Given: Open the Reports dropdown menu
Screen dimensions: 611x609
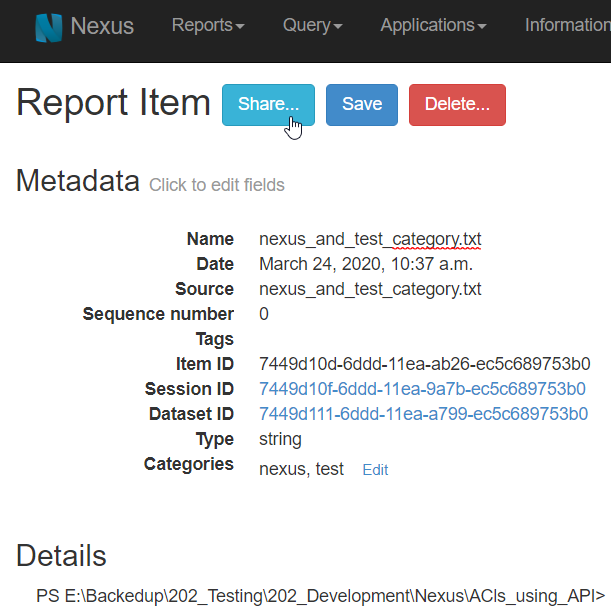Looking at the screenshot, I should coord(208,25).
